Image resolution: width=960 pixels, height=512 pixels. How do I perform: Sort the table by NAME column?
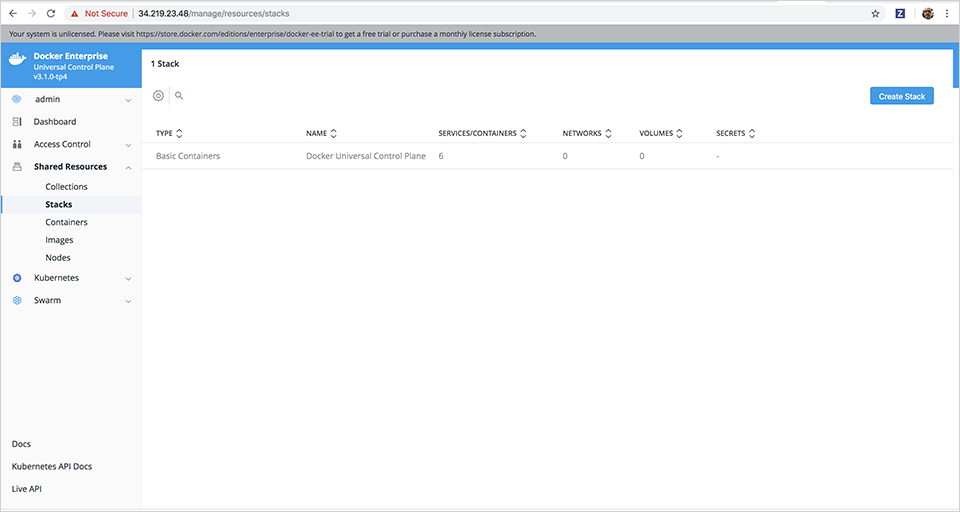click(321, 134)
